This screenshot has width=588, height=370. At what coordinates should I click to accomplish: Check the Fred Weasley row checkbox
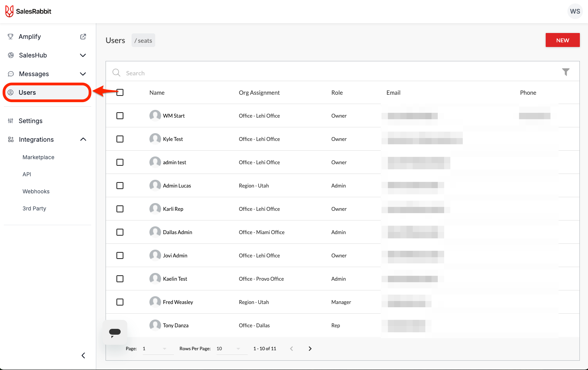pyautogui.click(x=120, y=302)
